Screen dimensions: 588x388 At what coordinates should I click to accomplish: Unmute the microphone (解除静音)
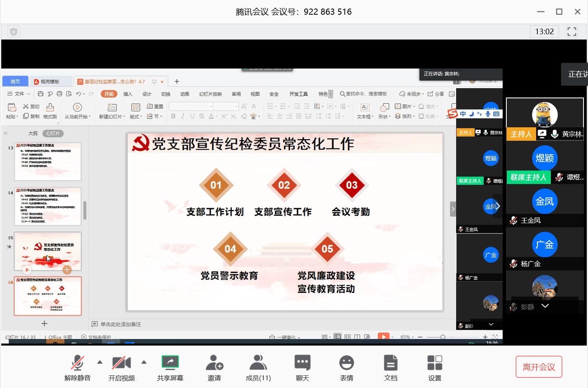click(x=78, y=363)
